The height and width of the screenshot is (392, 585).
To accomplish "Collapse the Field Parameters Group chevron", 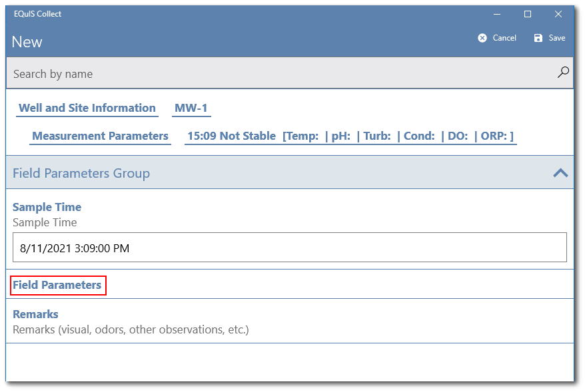I will coord(560,173).
